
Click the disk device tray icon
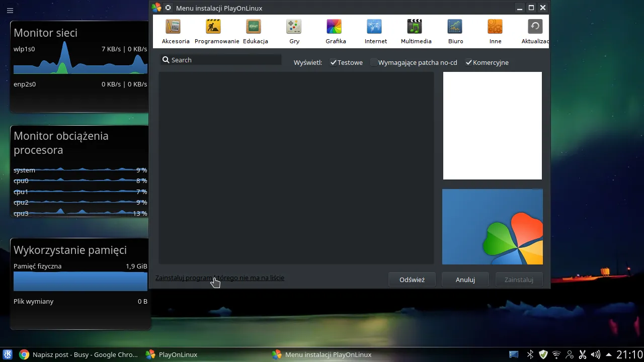coord(514,354)
